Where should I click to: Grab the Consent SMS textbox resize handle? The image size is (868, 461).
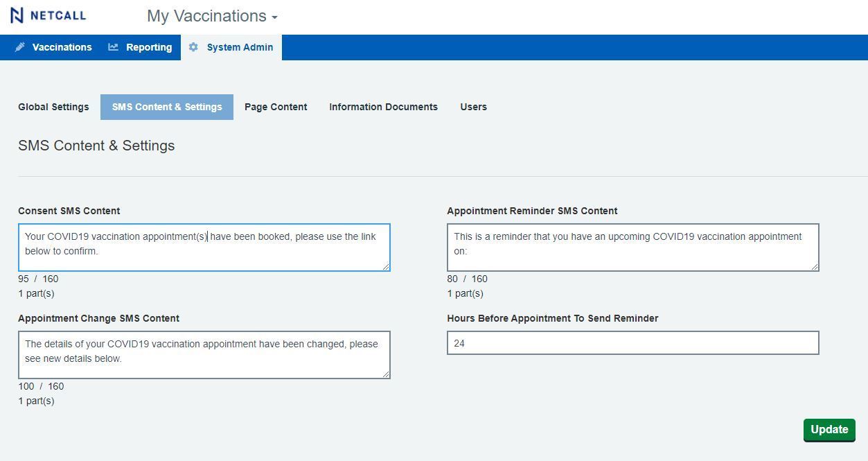[x=386, y=267]
